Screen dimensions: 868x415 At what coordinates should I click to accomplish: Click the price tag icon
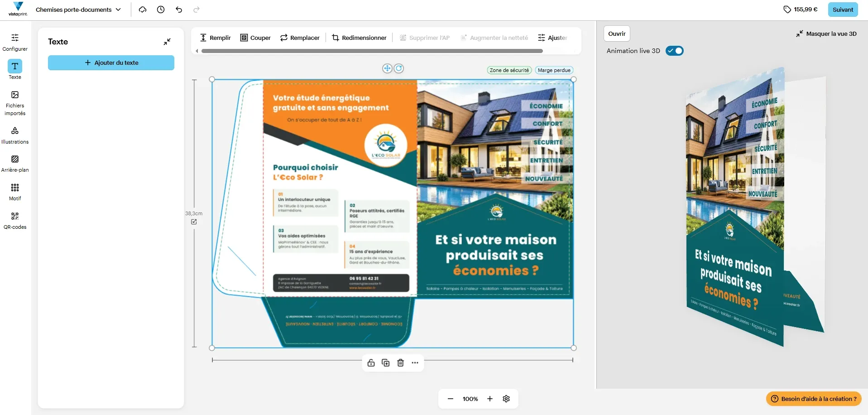(787, 10)
